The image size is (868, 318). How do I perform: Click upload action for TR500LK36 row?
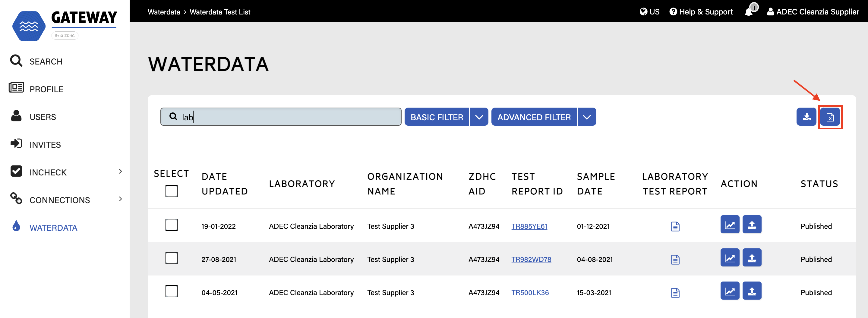click(752, 291)
